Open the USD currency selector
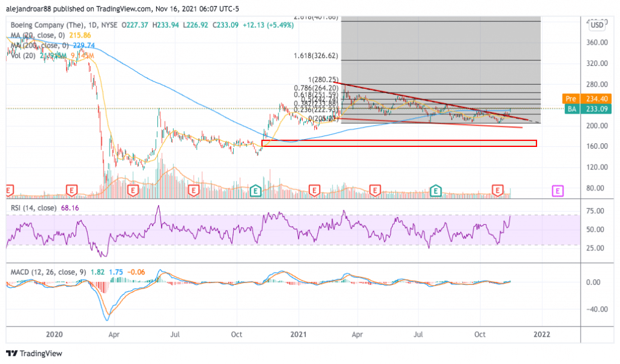Image resolution: width=620 pixels, height=364 pixels. point(596,25)
